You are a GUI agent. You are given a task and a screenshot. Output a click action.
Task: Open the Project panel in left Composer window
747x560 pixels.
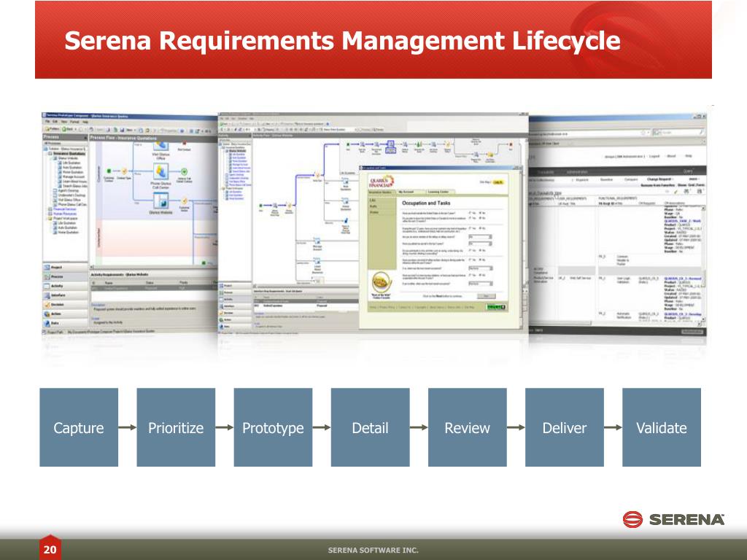coord(65,268)
